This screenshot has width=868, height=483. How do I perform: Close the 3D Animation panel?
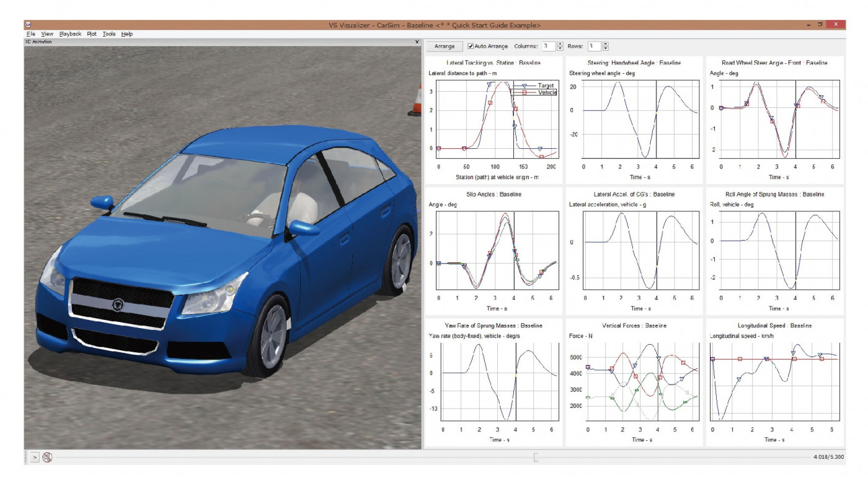pos(417,42)
